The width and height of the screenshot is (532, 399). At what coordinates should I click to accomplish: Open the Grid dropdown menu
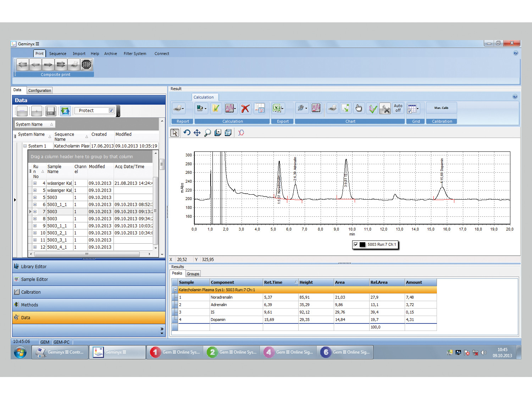(413, 108)
